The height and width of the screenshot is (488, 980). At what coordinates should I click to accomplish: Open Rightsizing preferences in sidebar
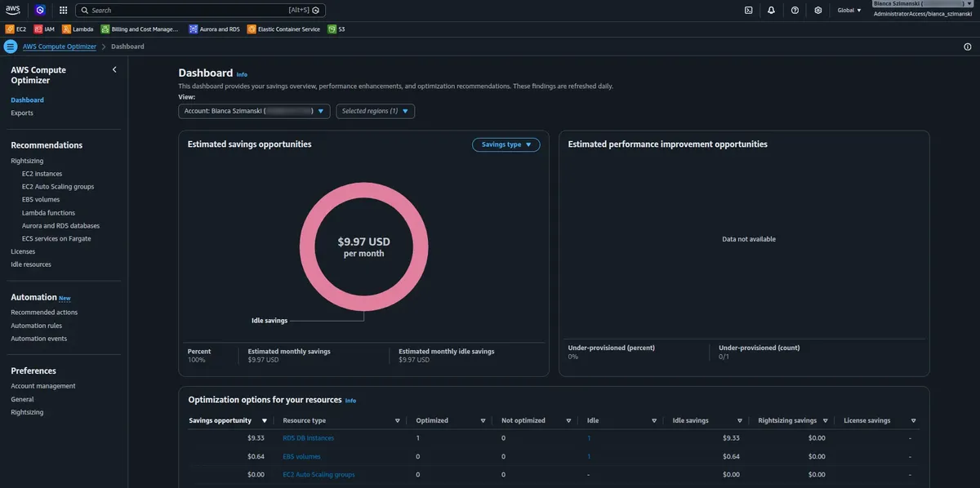click(27, 412)
